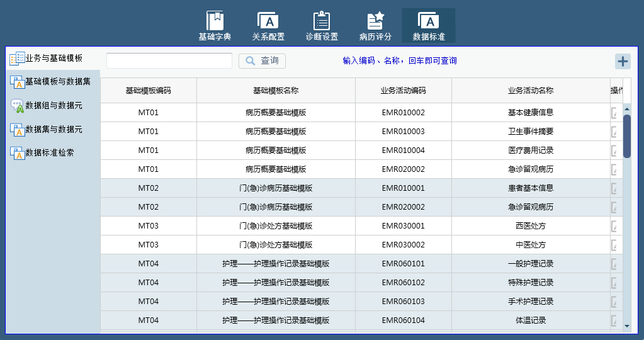Screen dimensions: 644x340
Task: Click edit icon for EMR020002 MT01 row
Action: 614,169
